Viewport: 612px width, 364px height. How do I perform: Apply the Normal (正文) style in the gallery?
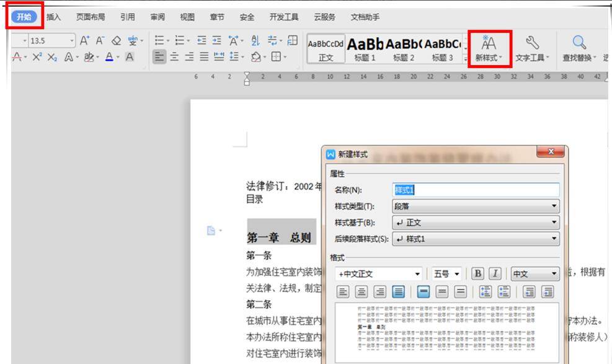tap(325, 48)
